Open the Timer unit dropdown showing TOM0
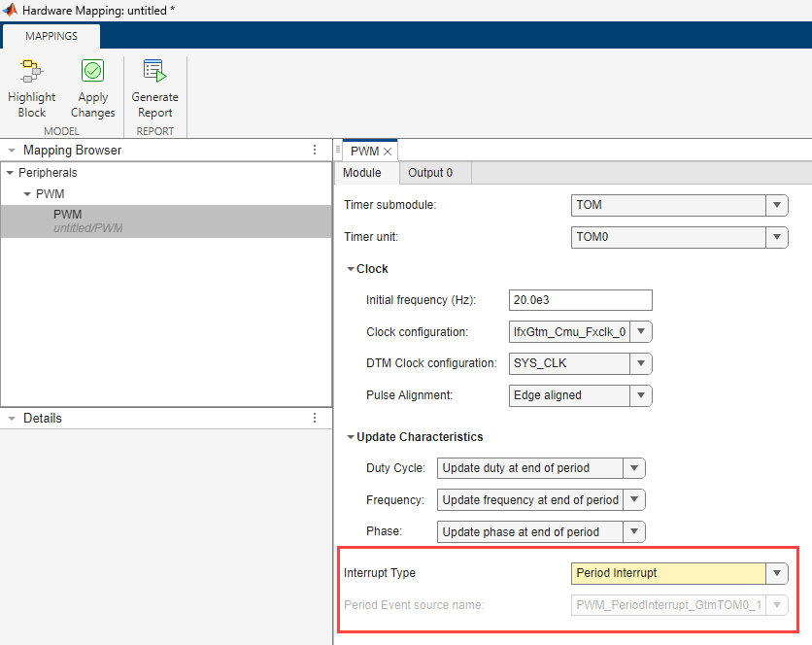The image size is (812, 645). click(776, 237)
